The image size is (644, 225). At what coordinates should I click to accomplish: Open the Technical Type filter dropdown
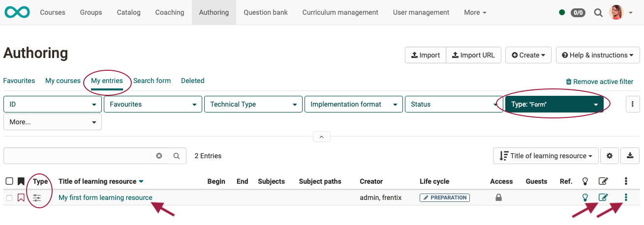(253, 104)
